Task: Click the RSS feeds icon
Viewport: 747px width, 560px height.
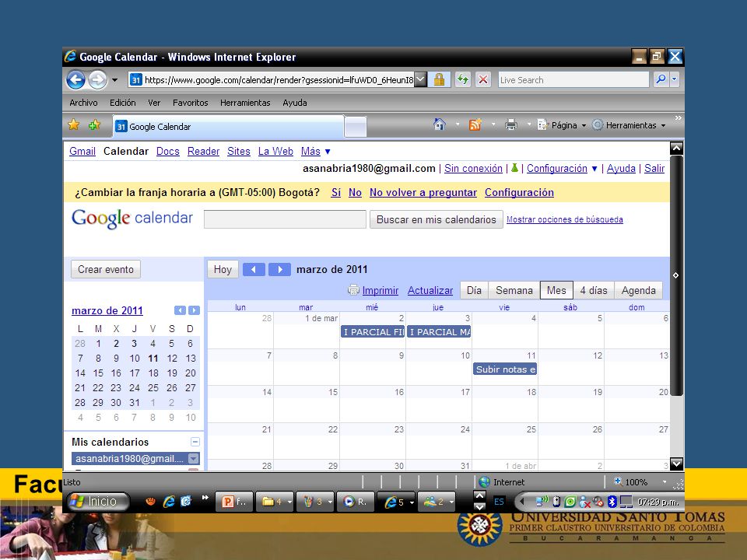Action: pyautogui.click(x=475, y=124)
